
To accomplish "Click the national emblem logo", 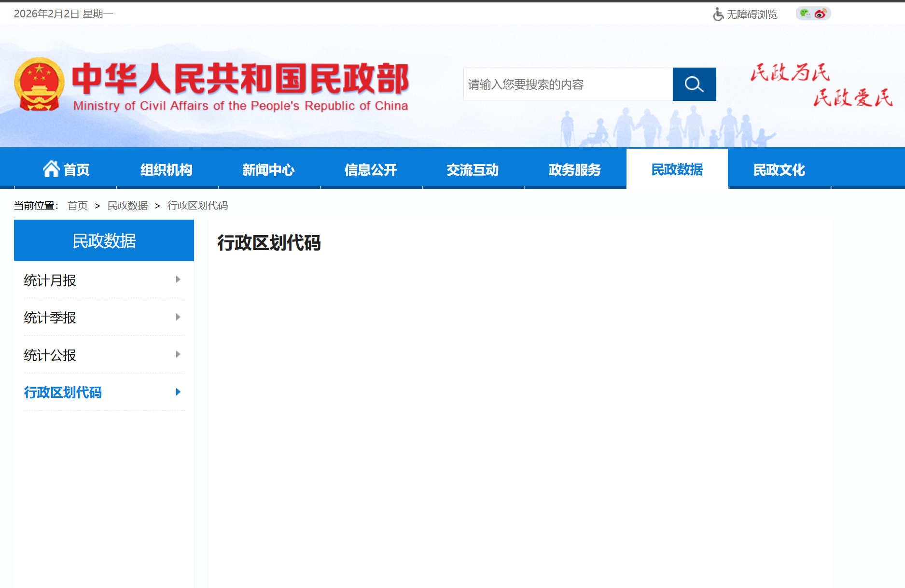I will pyautogui.click(x=39, y=84).
